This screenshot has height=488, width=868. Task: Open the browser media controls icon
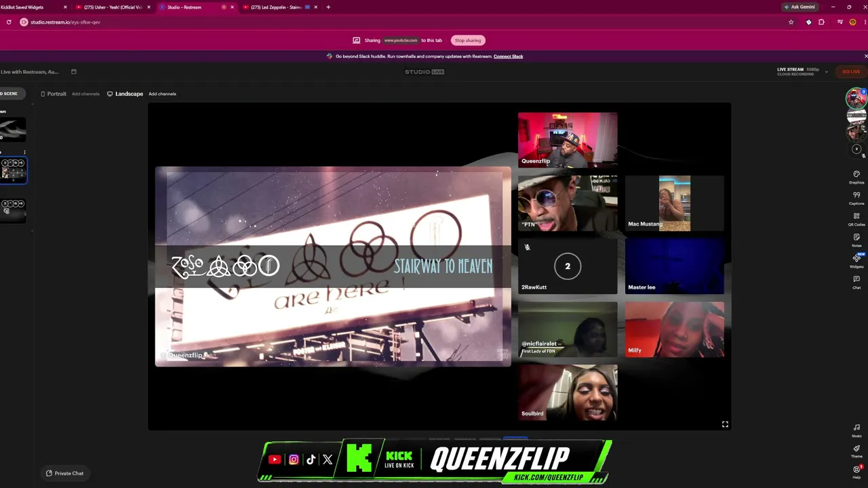pyautogui.click(x=840, y=22)
